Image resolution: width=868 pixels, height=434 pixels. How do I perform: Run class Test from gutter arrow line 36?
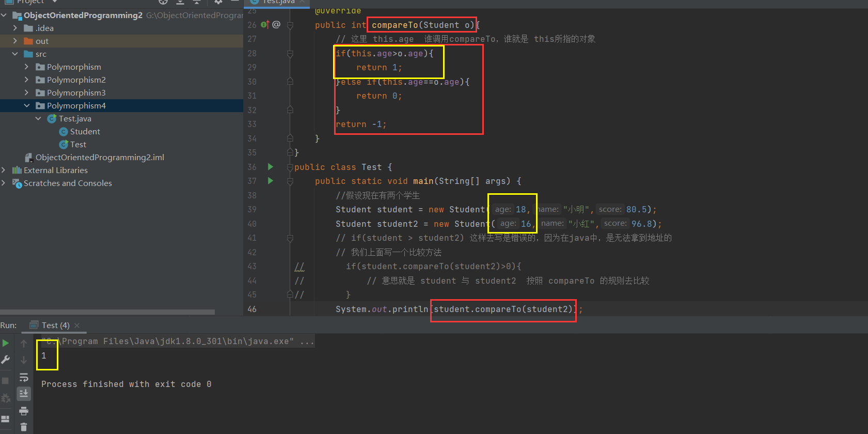pyautogui.click(x=270, y=167)
